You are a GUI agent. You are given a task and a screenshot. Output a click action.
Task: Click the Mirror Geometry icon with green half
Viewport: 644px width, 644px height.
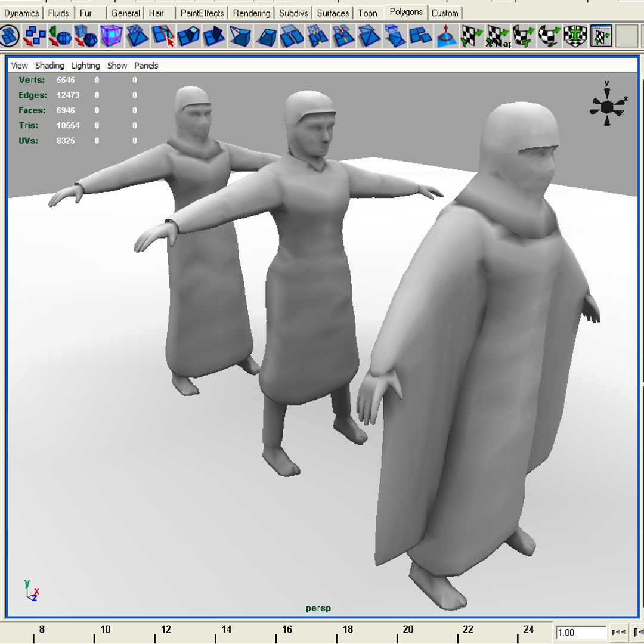click(x=60, y=36)
